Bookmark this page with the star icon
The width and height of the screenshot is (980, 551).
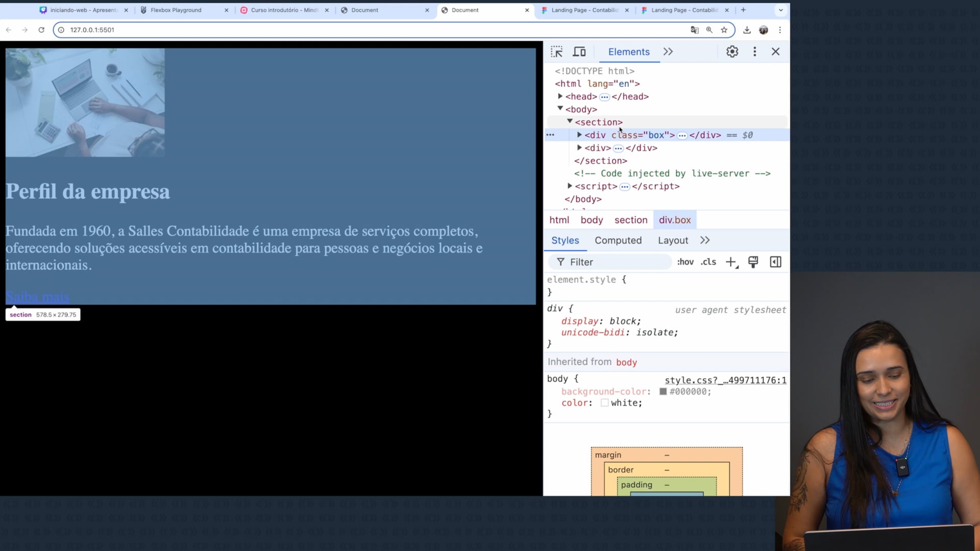point(724,30)
